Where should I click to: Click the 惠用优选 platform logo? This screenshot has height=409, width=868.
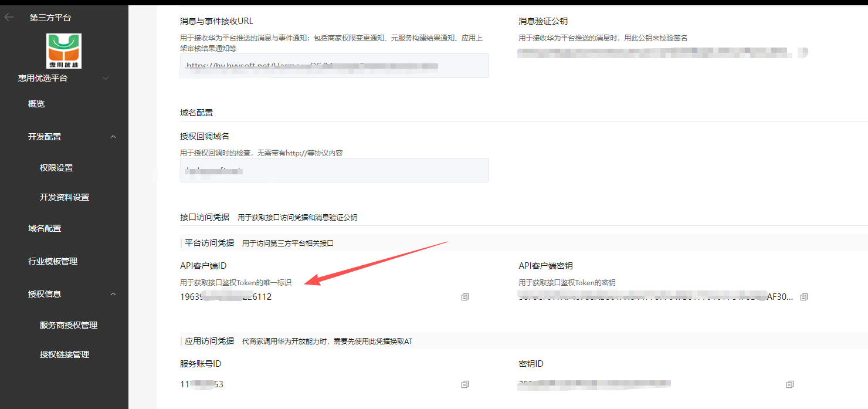pos(64,51)
